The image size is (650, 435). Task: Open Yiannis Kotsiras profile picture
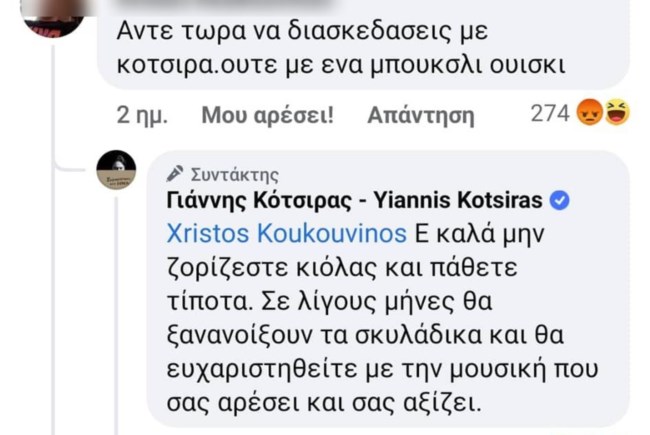coord(116,171)
